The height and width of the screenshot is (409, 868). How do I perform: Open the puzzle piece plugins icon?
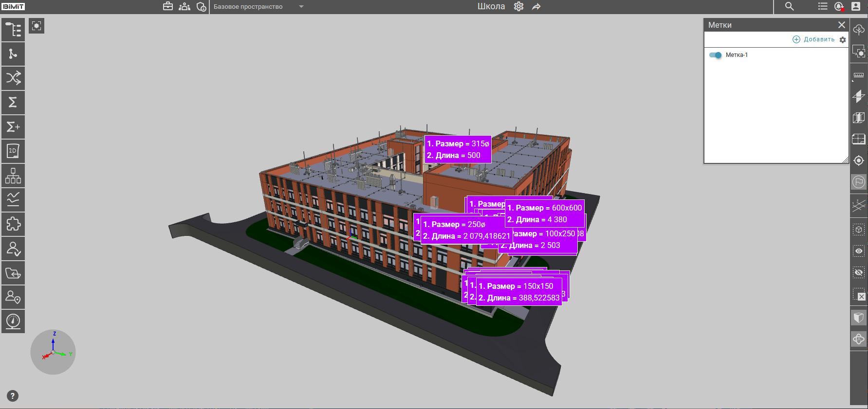[x=13, y=224]
